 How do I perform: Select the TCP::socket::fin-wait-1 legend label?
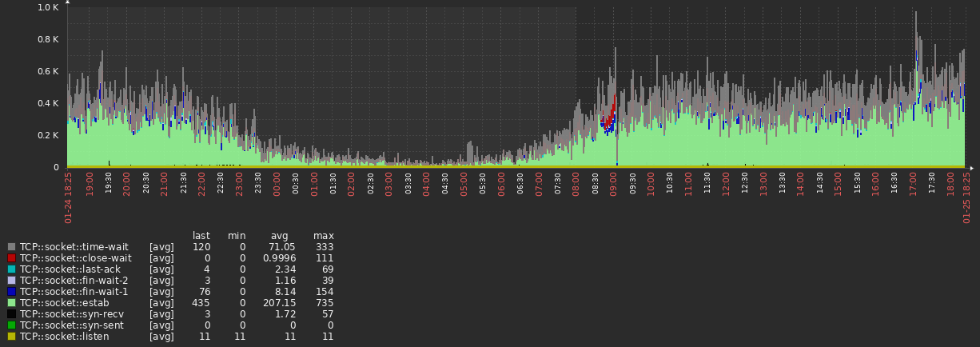73,292
